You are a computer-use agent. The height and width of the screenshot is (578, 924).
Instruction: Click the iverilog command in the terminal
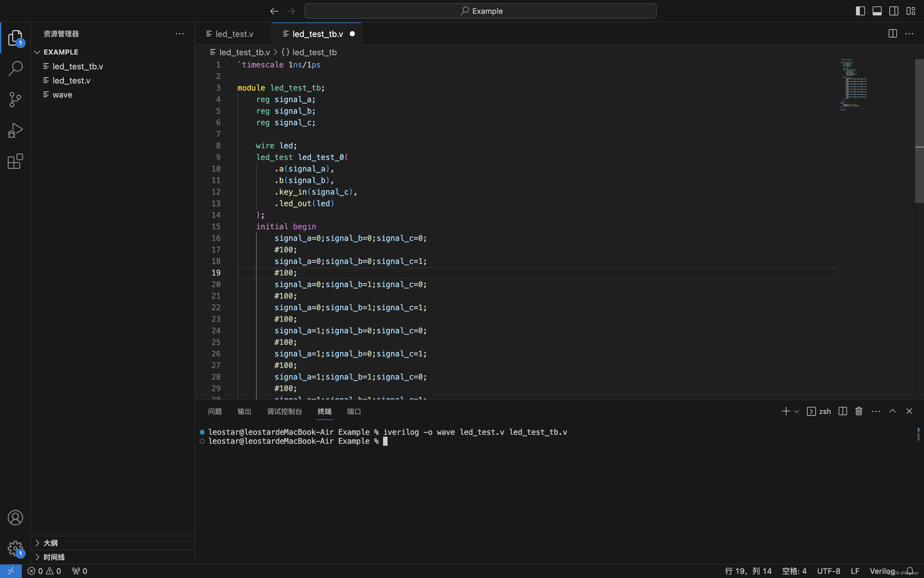(x=475, y=432)
